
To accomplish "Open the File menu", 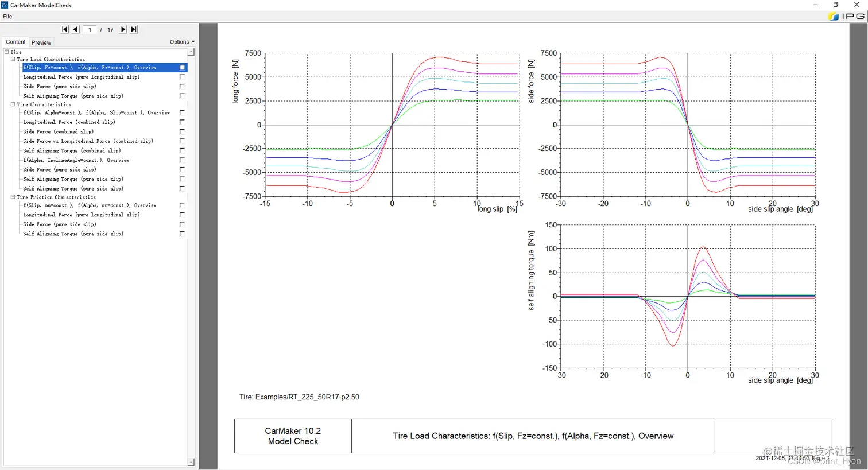I will (7, 17).
